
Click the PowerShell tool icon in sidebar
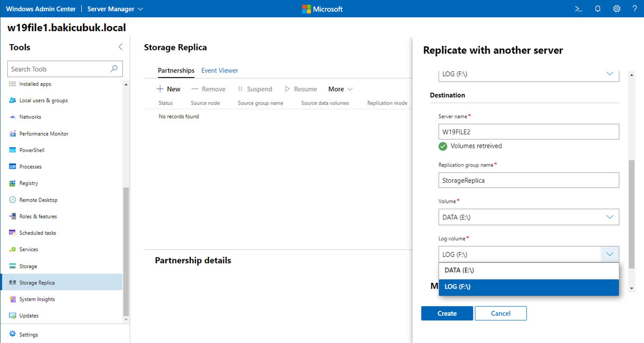[12, 150]
